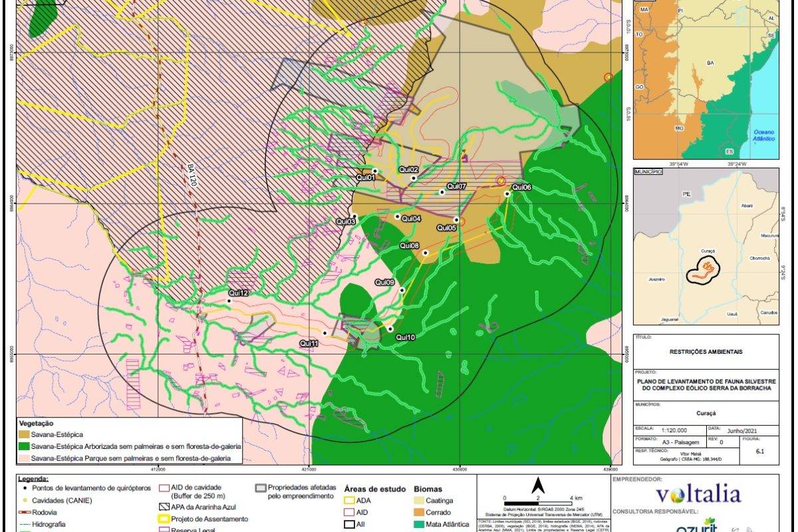The width and height of the screenshot is (798, 532).
Task: Click the APA da Ararinha Azul hatched box
Action: click(x=164, y=507)
